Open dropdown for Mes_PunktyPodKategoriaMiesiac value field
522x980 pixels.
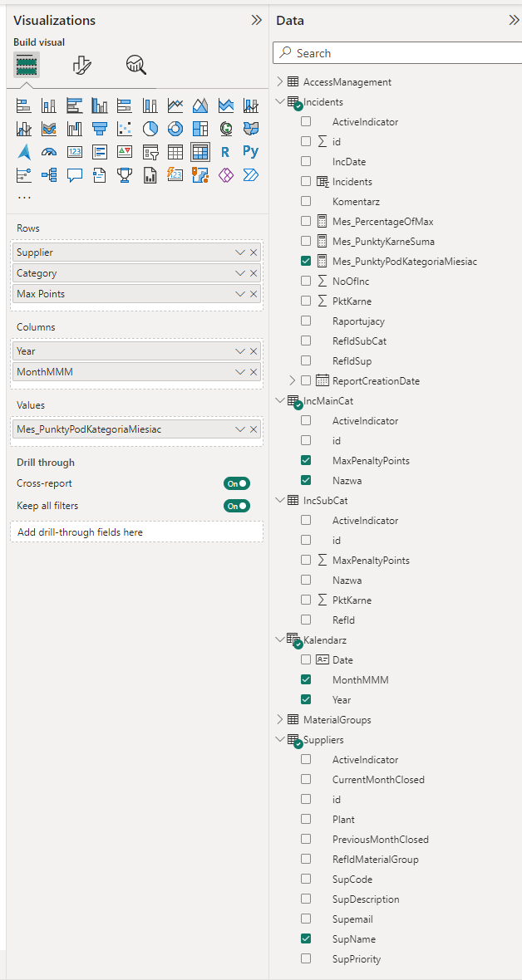coord(239,429)
